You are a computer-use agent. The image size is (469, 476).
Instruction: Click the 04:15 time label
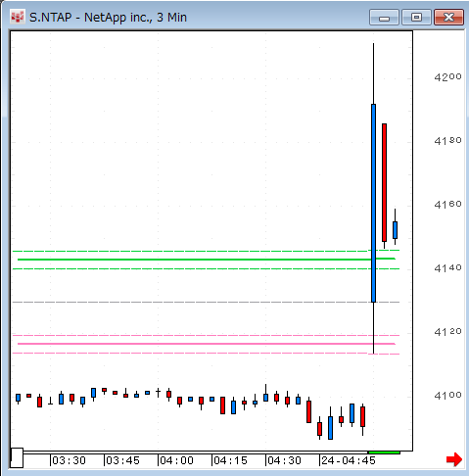(x=230, y=460)
